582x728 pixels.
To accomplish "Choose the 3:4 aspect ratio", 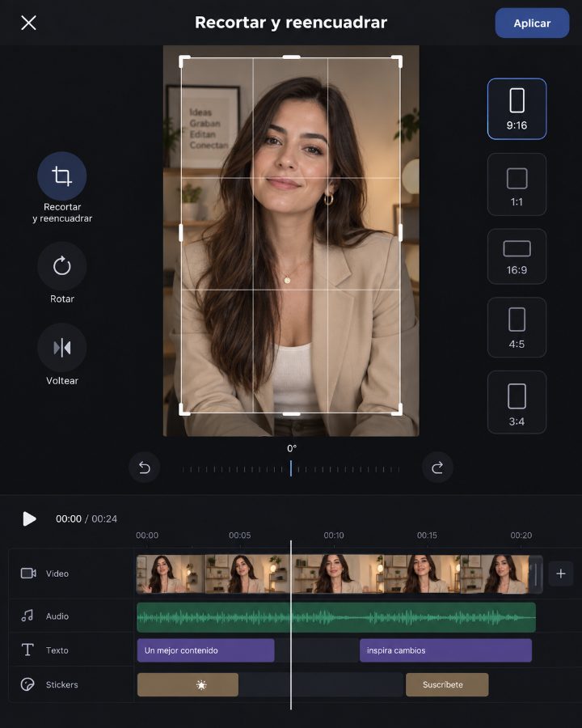I will [x=517, y=402].
